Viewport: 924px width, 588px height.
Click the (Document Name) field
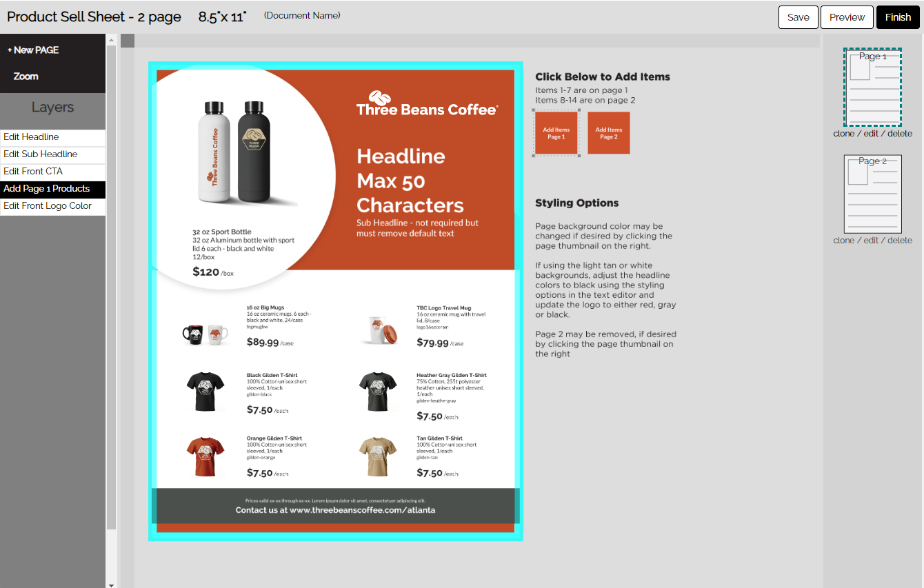point(302,15)
